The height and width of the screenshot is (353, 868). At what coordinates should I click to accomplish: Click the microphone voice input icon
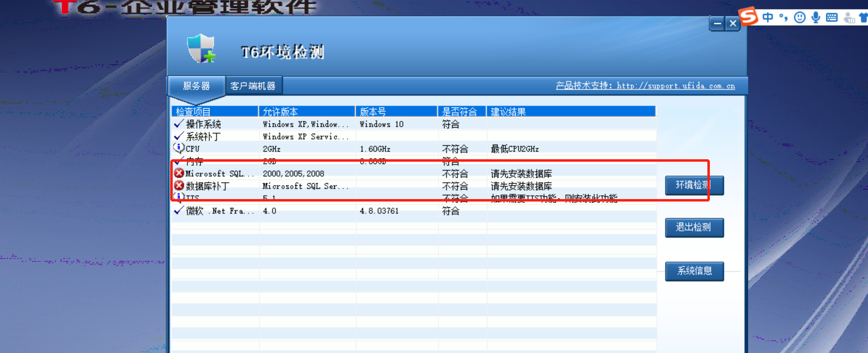point(816,17)
